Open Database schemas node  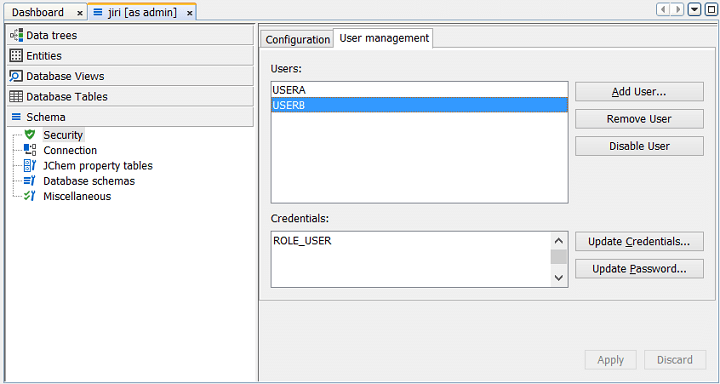point(89,181)
